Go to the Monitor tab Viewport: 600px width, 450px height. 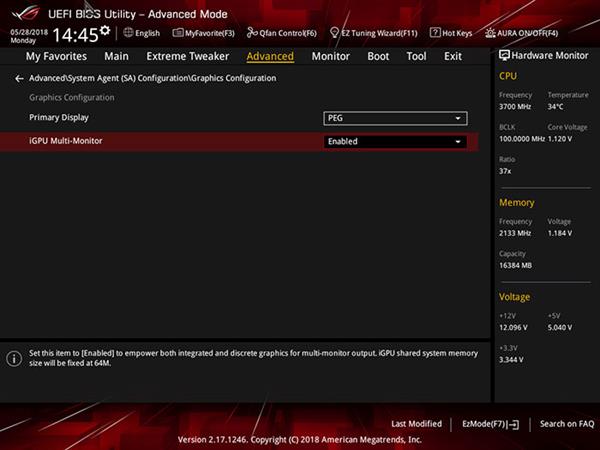coord(331,56)
